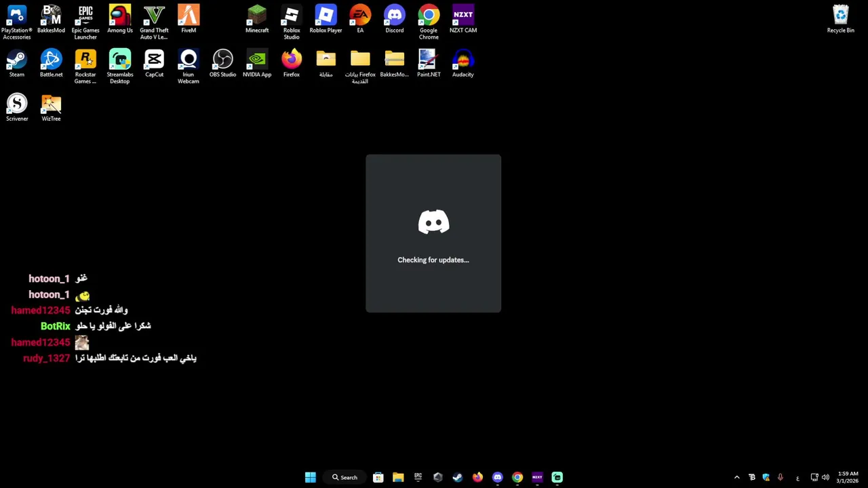Open PlayStation Accessories desktop shortcut
The image size is (868, 488).
(x=17, y=22)
